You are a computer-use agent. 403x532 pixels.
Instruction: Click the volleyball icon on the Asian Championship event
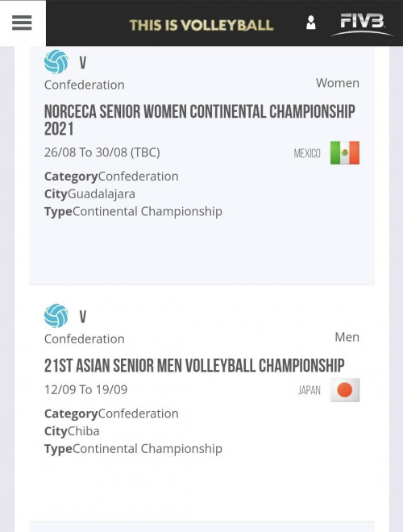(x=56, y=316)
